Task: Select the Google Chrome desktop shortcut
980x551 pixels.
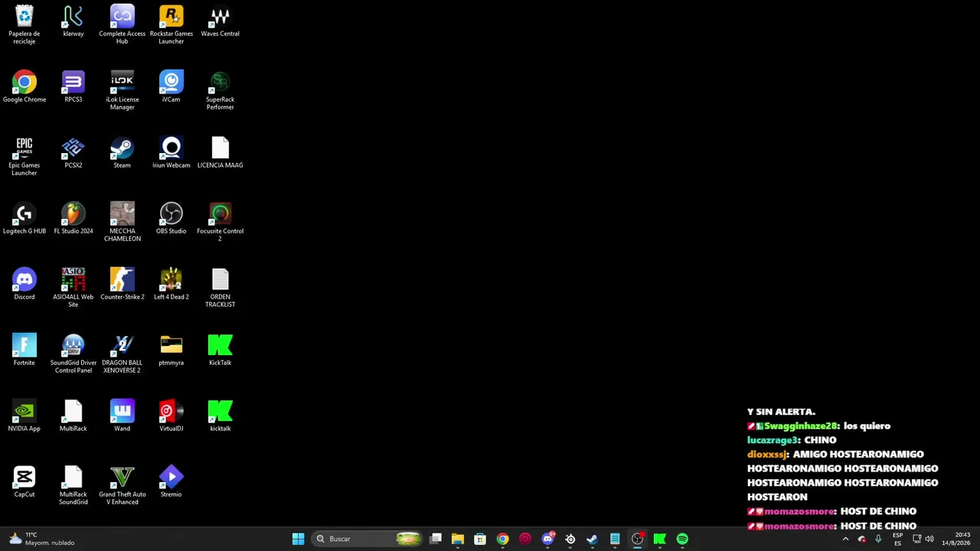Action: click(x=24, y=87)
